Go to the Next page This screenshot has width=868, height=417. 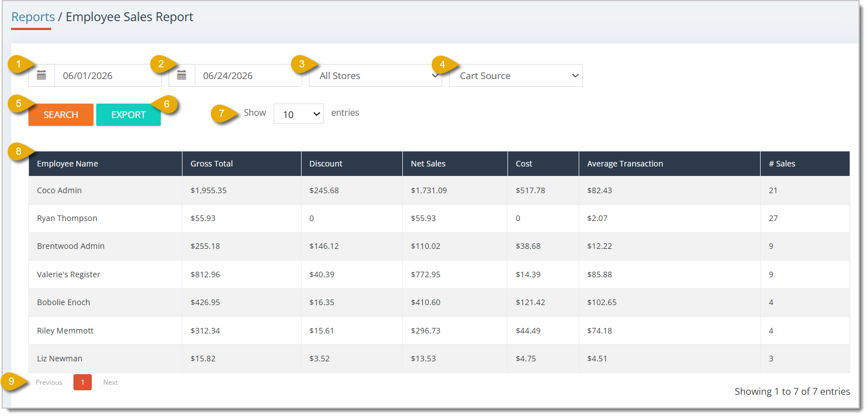111,382
